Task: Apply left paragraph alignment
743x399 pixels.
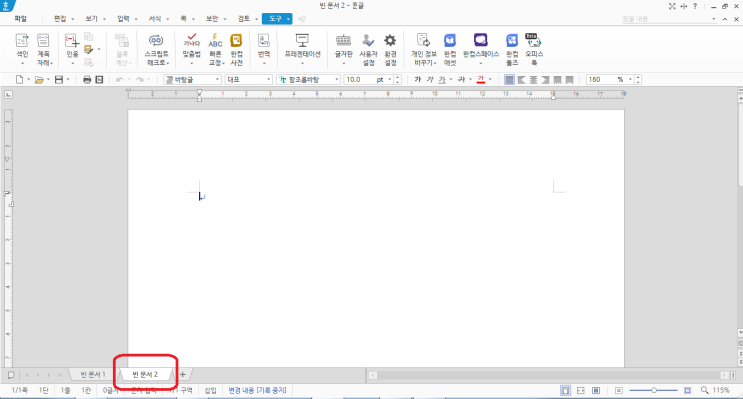Action: (x=521, y=80)
